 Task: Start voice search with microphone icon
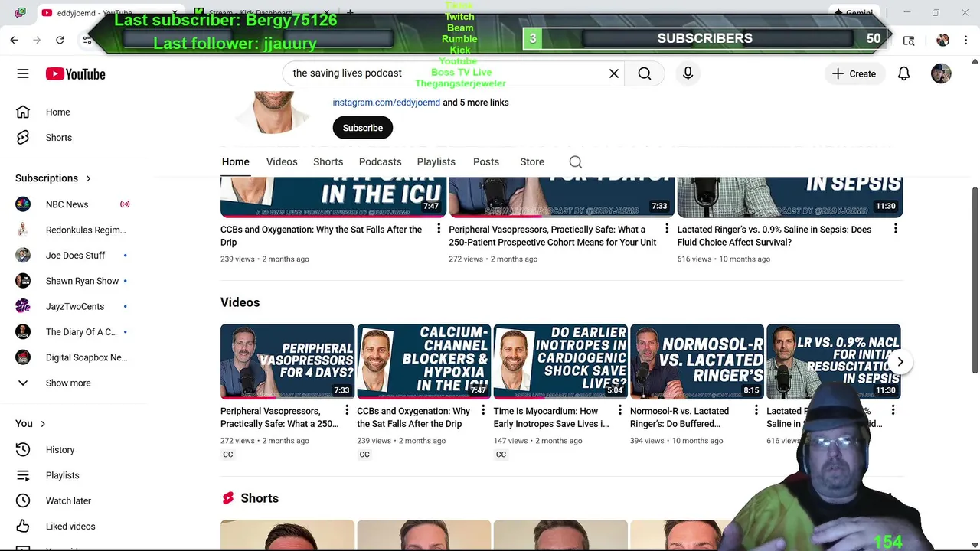tap(688, 73)
